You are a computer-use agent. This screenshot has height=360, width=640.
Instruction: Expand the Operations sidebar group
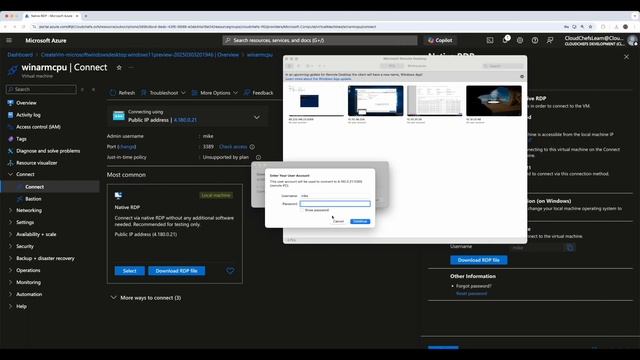tap(11, 270)
